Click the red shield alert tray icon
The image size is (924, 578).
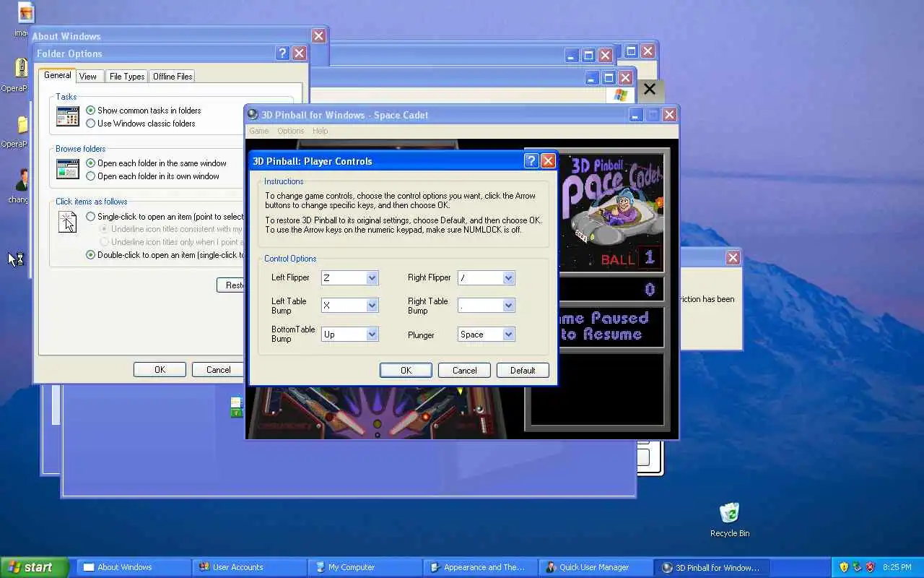(870, 567)
